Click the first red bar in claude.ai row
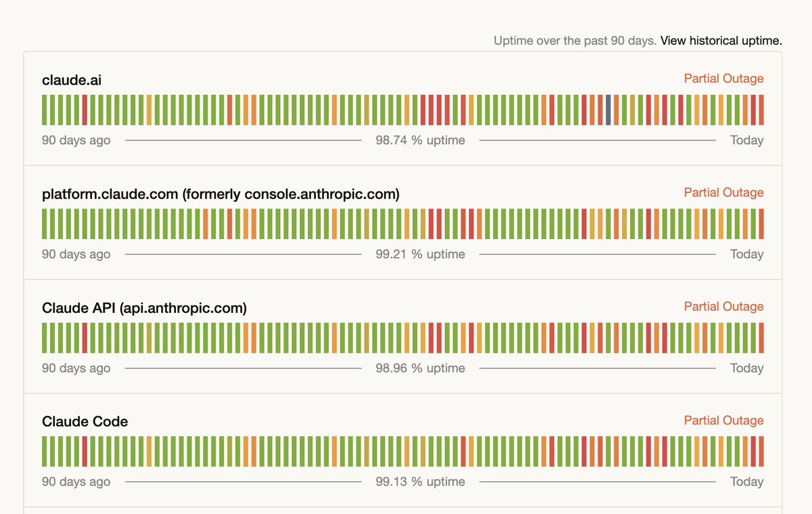812x514 pixels. tap(85, 110)
